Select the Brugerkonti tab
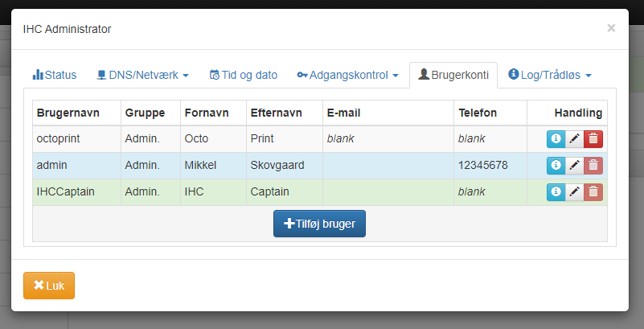This screenshot has width=644, height=329. click(453, 75)
